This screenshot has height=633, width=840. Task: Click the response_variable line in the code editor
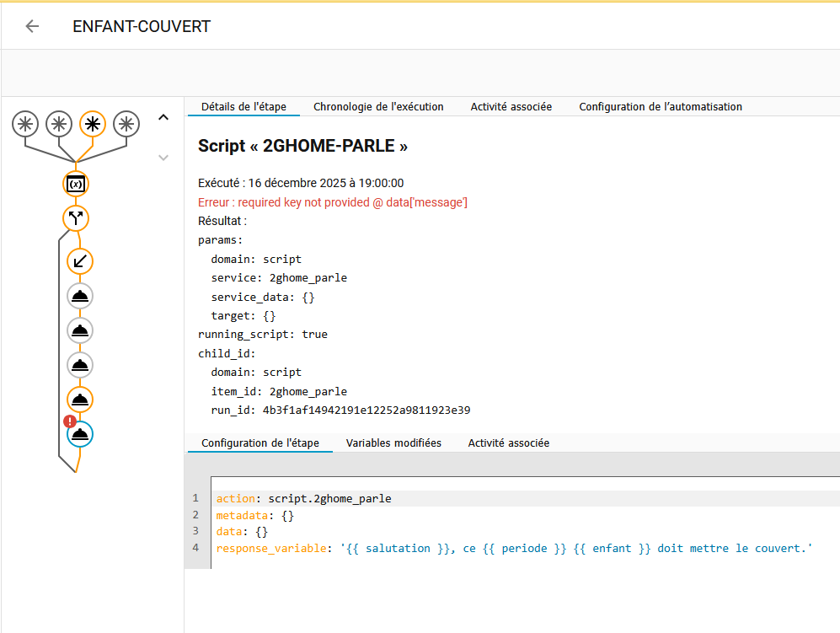pos(513,548)
